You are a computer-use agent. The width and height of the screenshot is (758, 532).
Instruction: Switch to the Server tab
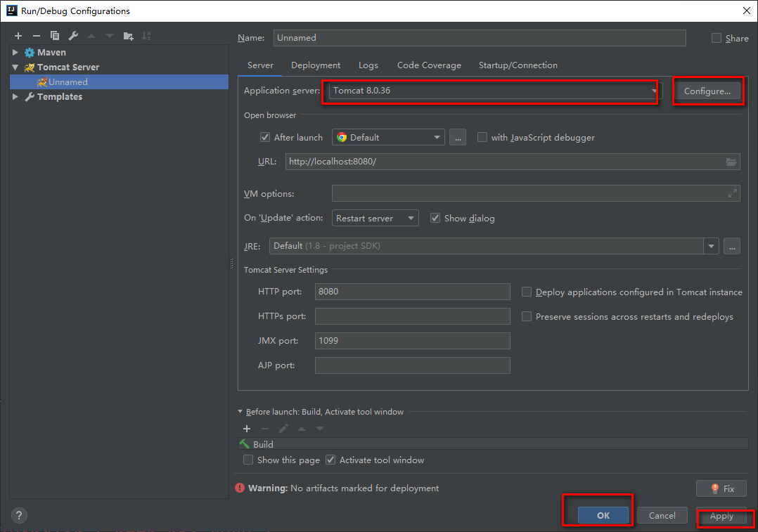[260, 65]
